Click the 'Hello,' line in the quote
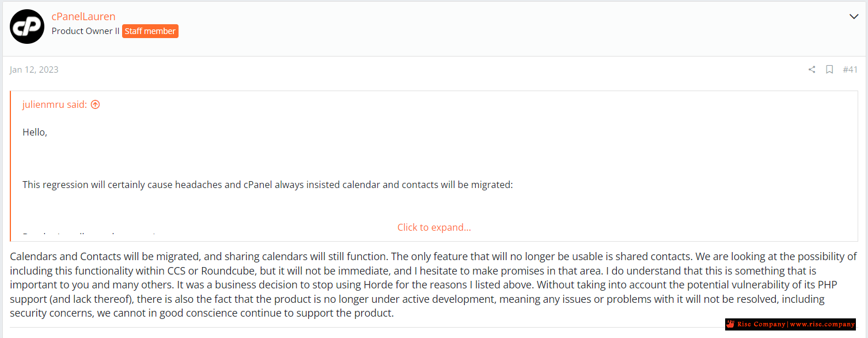The width and height of the screenshot is (868, 338). tap(35, 132)
